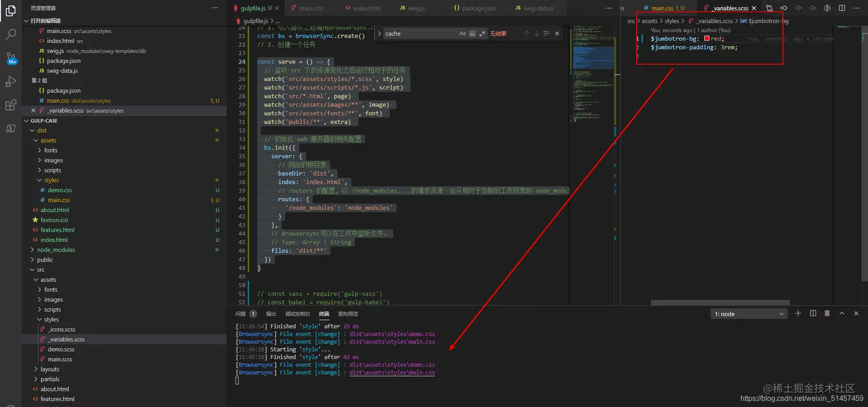The width and height of the screenshot is (868, 407).
Task: Close the _variables.scss editor tab
Action: [754, 8]
